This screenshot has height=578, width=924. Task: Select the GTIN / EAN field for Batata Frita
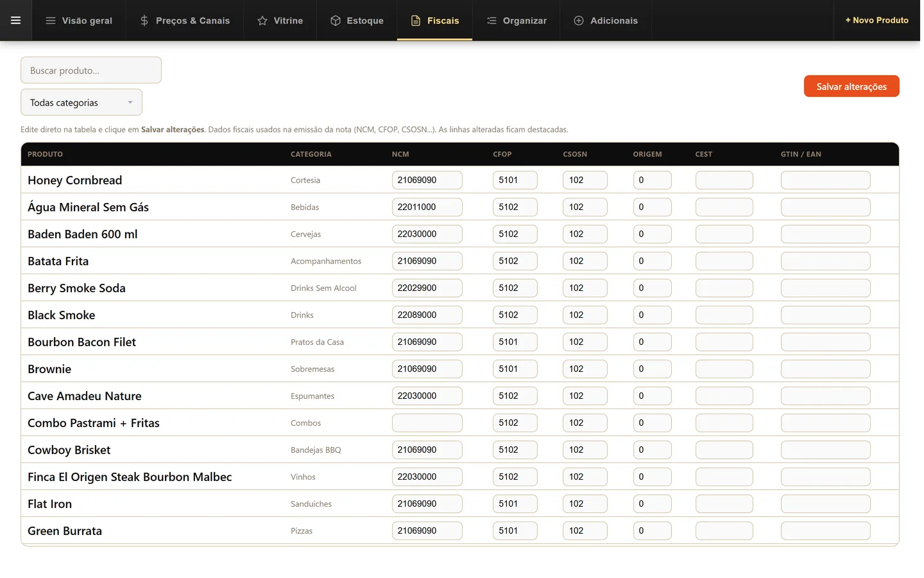826,261
